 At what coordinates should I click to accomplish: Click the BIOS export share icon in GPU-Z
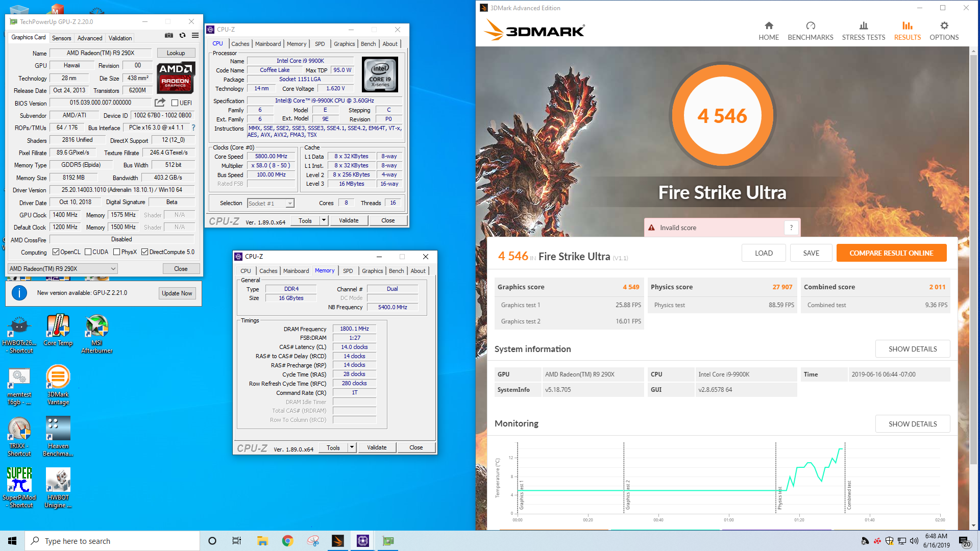pos(160,103)
